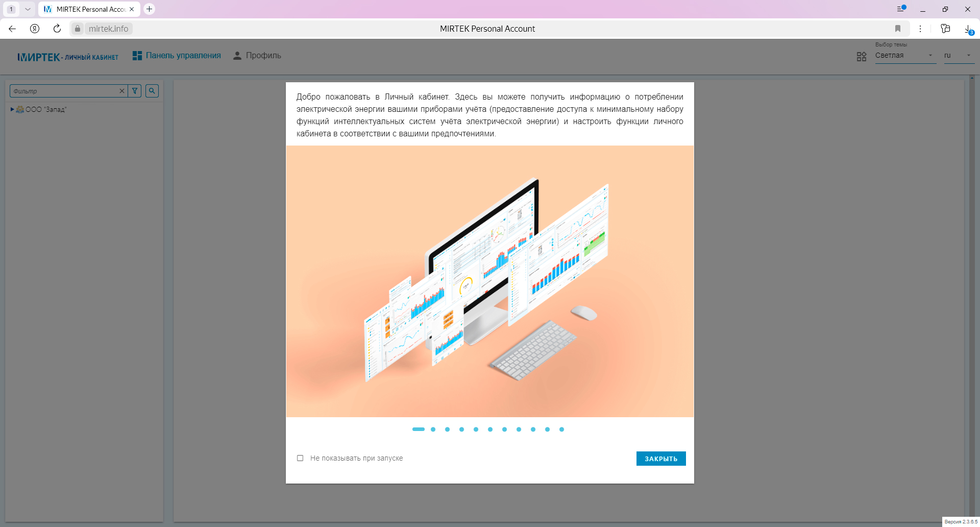
Task: Expand the ООО "Запад" tree node
Action: coord(12,109)
